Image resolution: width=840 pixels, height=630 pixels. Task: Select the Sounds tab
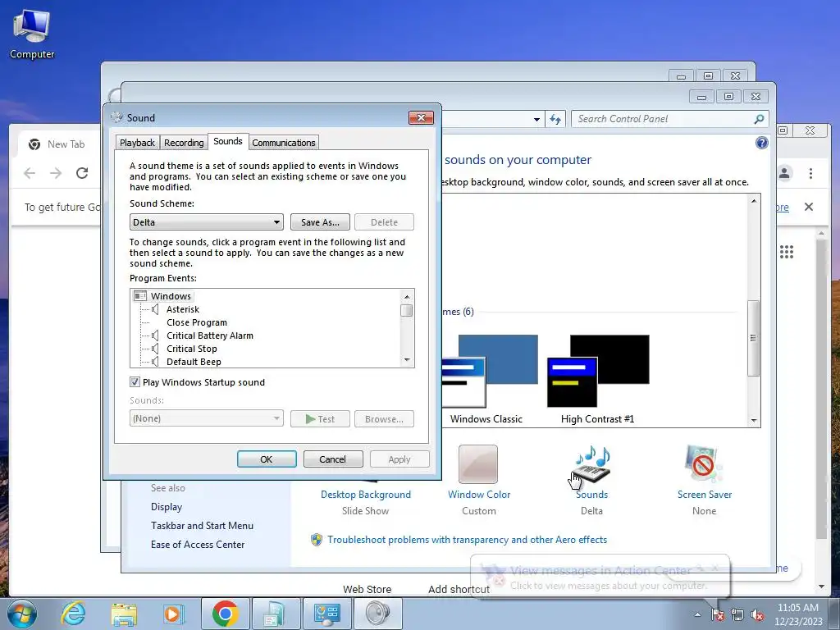coord(228,141)
